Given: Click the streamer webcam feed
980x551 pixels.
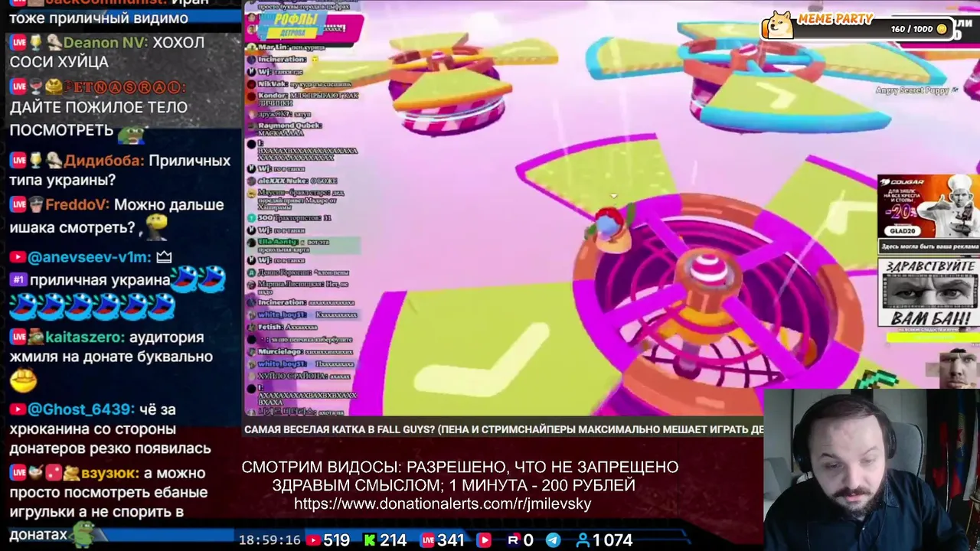Looking at the screenshot, I should 871,470.
